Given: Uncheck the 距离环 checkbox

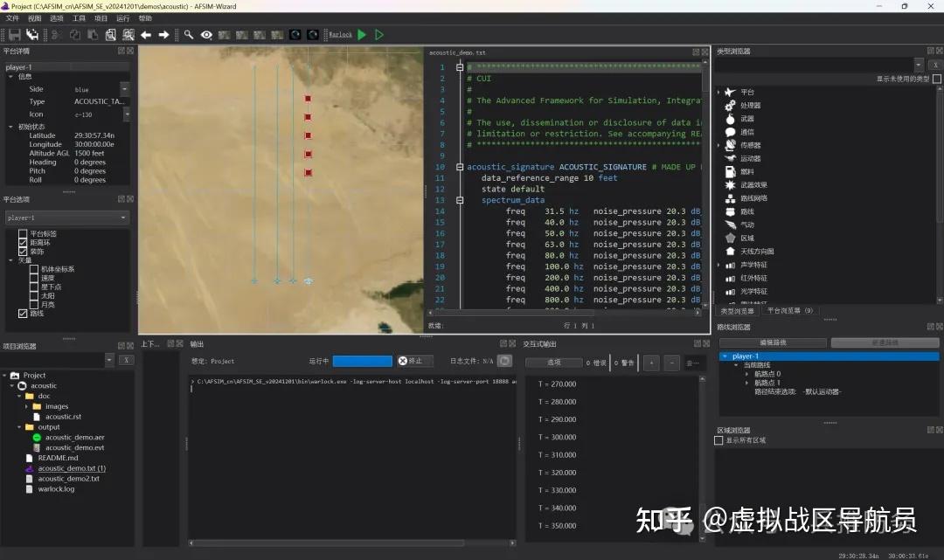Looking at the screenshot, I should (x=23, y=243).
